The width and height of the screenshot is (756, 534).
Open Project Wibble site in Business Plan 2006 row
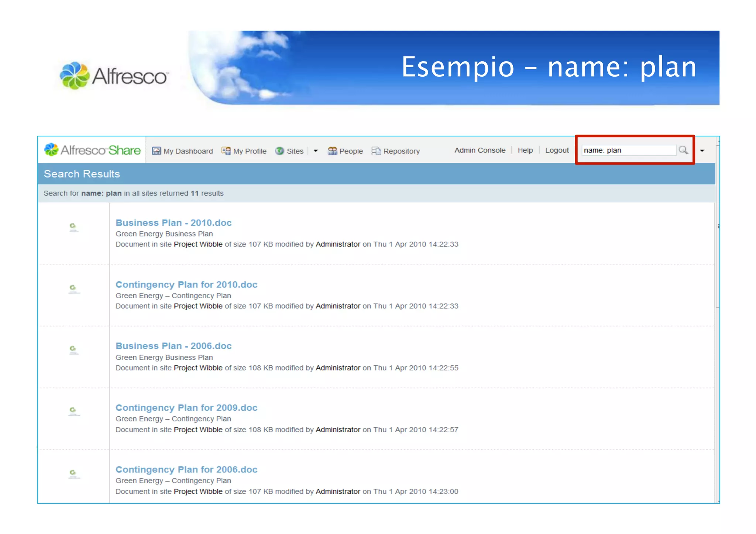(x=198, y=368)
